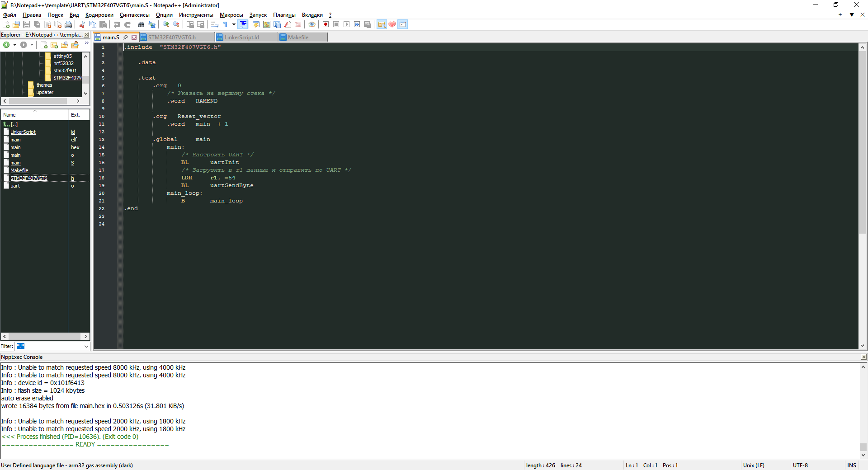Select Makefile in the Explorer file list
This screenshot has width=868, height=470.
(19, 170)
